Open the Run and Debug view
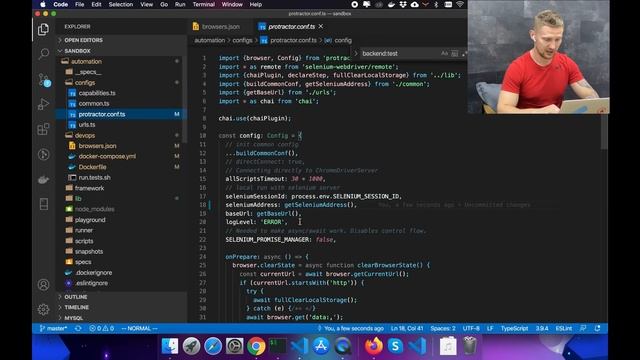The image size is (640, 360). (x=43, y=104)
